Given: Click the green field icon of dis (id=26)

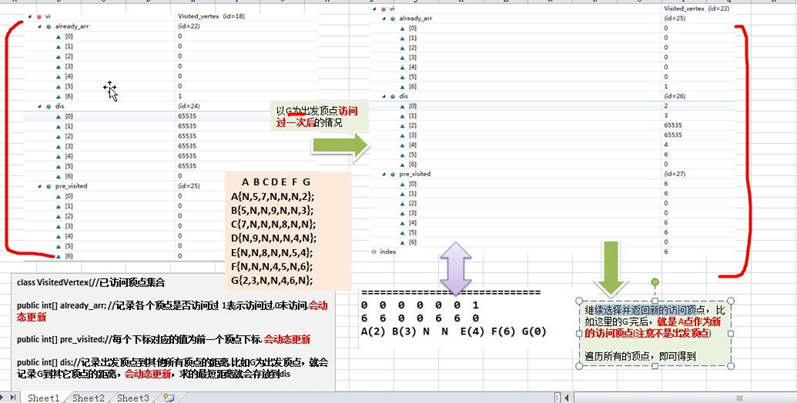Looking at the screenshot, I should (393, 96).
